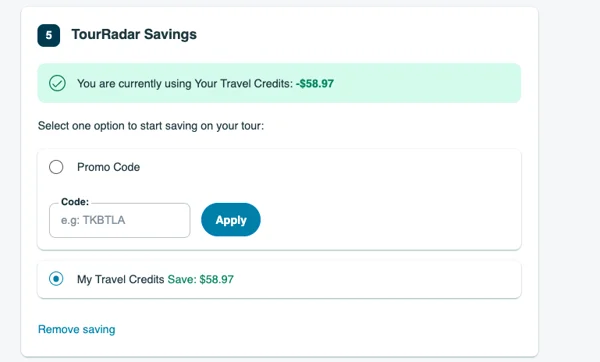Image resolution: width=600 pixels, height=362 pixels.
Task: Click the word Savings in the heading
Action: coord(170,35)
